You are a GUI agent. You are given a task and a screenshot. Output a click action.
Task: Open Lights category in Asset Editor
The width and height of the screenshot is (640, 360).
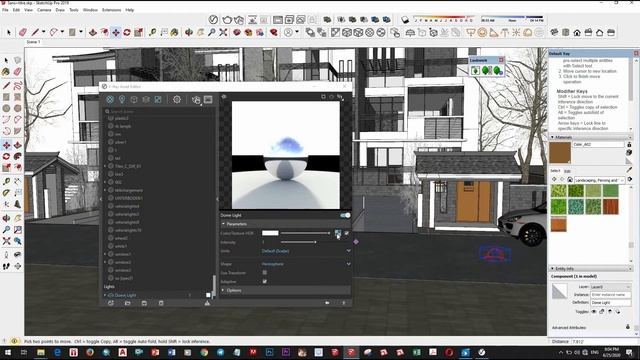(x=122, y=99)
